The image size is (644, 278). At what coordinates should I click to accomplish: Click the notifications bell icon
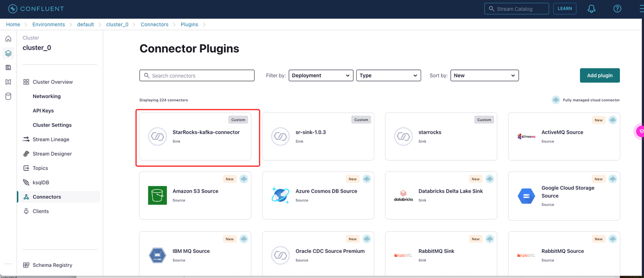[592, 9]
